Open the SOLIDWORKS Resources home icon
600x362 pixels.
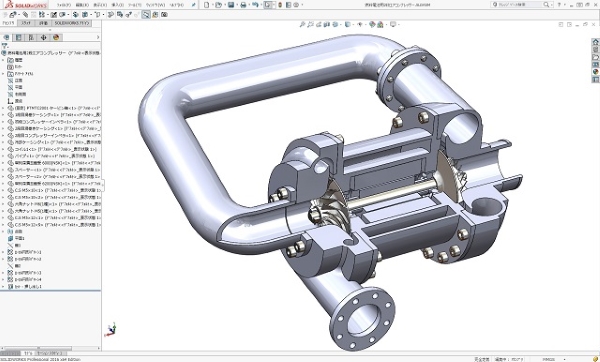pos(595,42)
